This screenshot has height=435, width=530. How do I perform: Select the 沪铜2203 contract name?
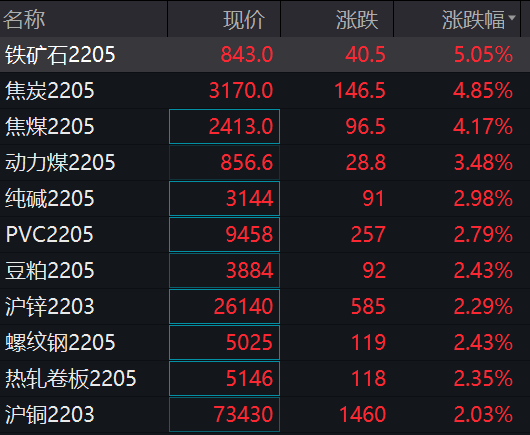coord(50,414)
